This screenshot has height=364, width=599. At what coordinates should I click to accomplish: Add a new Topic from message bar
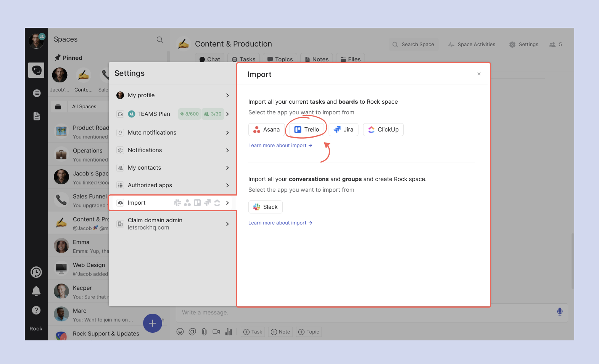(x=309, y=332)
